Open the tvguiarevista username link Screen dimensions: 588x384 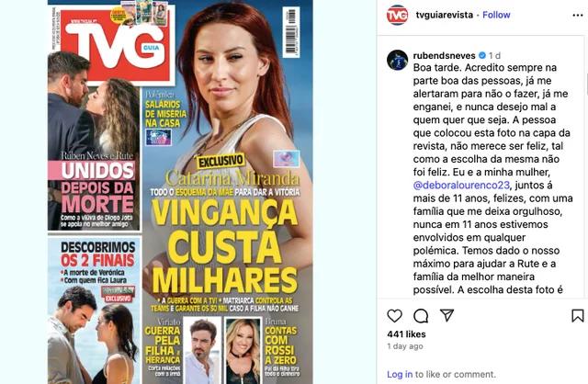pyautogui.click(x=445, y=15)
